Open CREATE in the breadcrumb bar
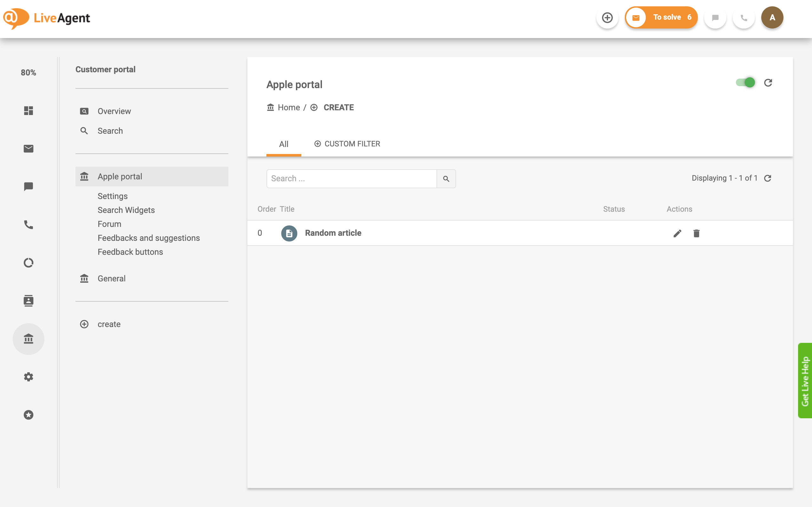The width and height of the screenshot is (812, 507). (x=338, y=107)
